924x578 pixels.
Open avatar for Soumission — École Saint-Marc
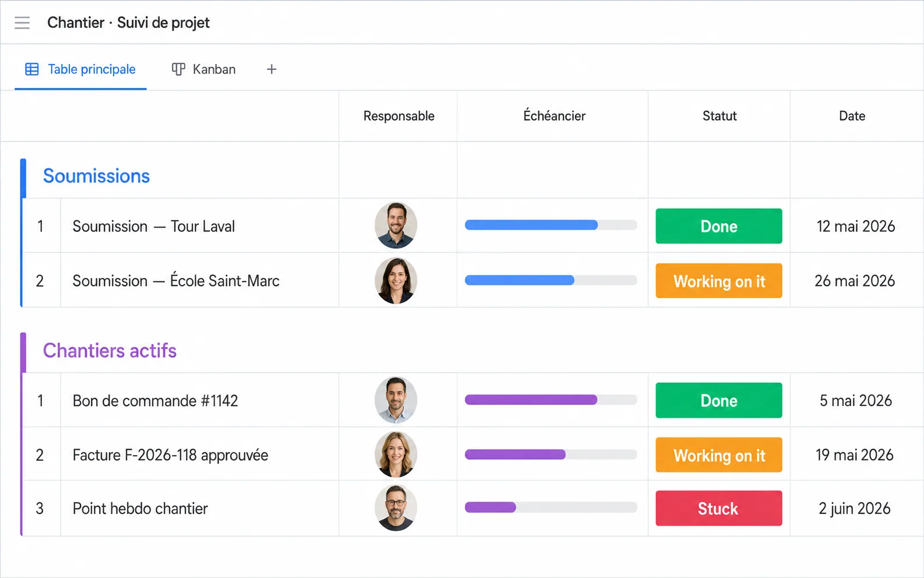coord(396,281)
